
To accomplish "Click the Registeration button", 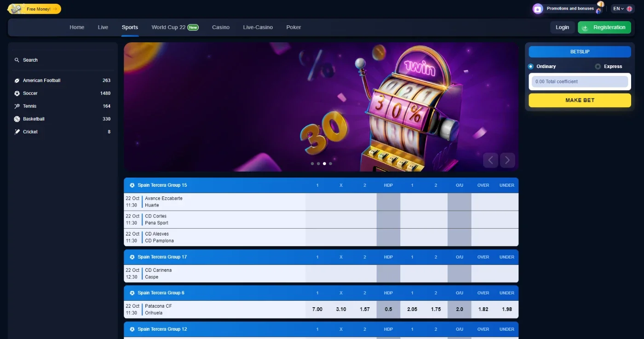I will coord(604,28).
